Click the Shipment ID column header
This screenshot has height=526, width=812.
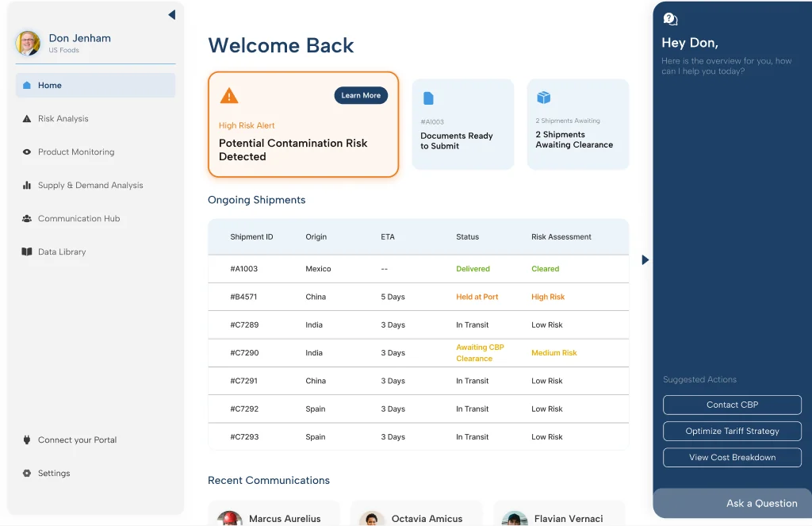click(251, 237)
